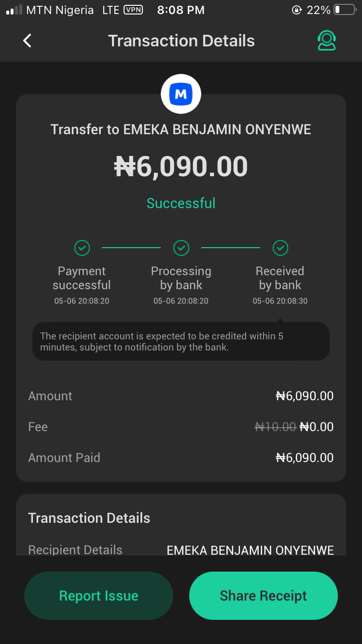Tap the VPN status indicator
This screenshot has width=362, height=644.
pos(133,10)
